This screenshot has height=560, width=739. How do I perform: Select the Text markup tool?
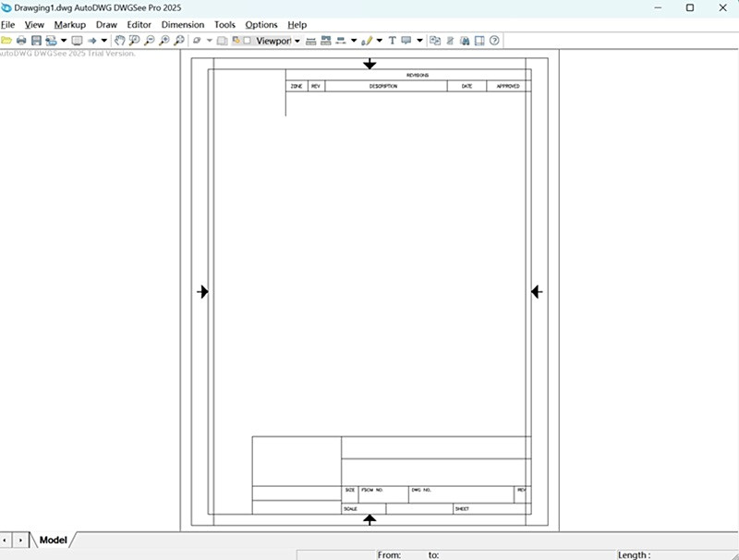(392, 41)
